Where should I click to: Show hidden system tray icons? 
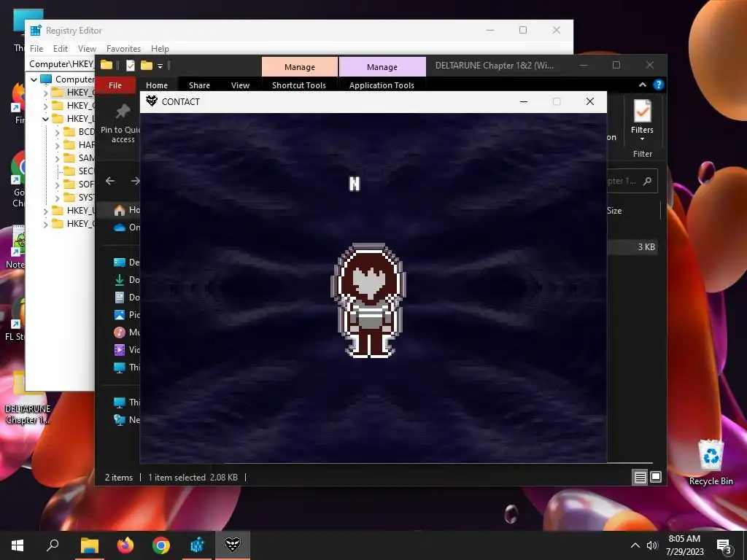coord(635,545)
